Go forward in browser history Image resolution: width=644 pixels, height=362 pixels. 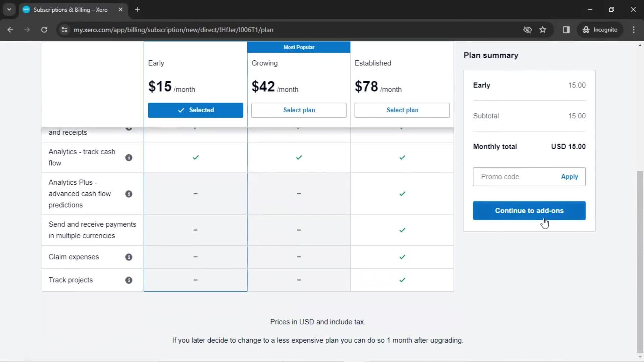tap(27, 30)
